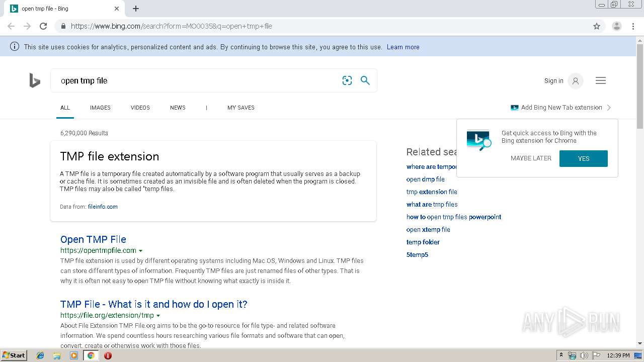Open Learn more cookie link

pos(403,47)
